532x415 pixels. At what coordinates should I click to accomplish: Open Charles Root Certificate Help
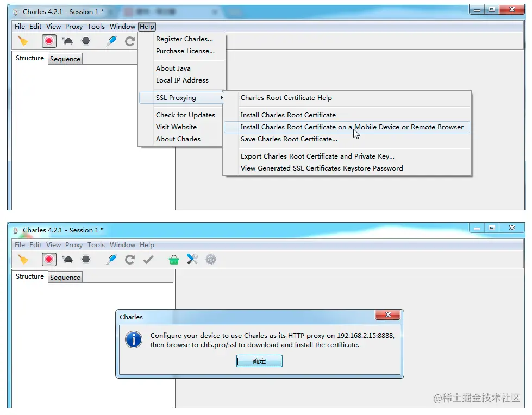[347, 98]
